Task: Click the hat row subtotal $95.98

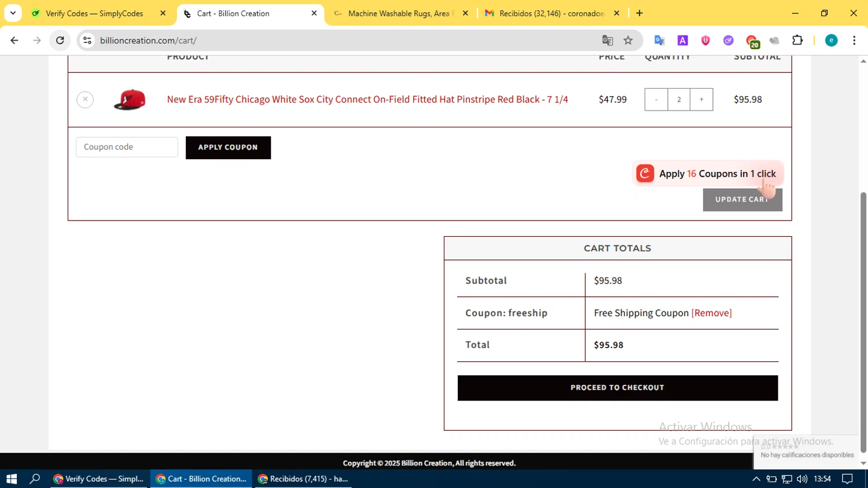Action: tap(748, 100)
